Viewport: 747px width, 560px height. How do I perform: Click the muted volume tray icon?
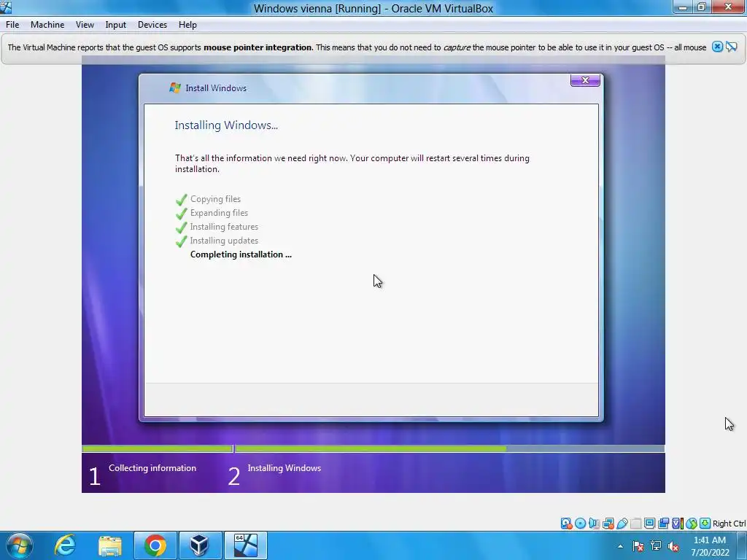tap(673, 546)
